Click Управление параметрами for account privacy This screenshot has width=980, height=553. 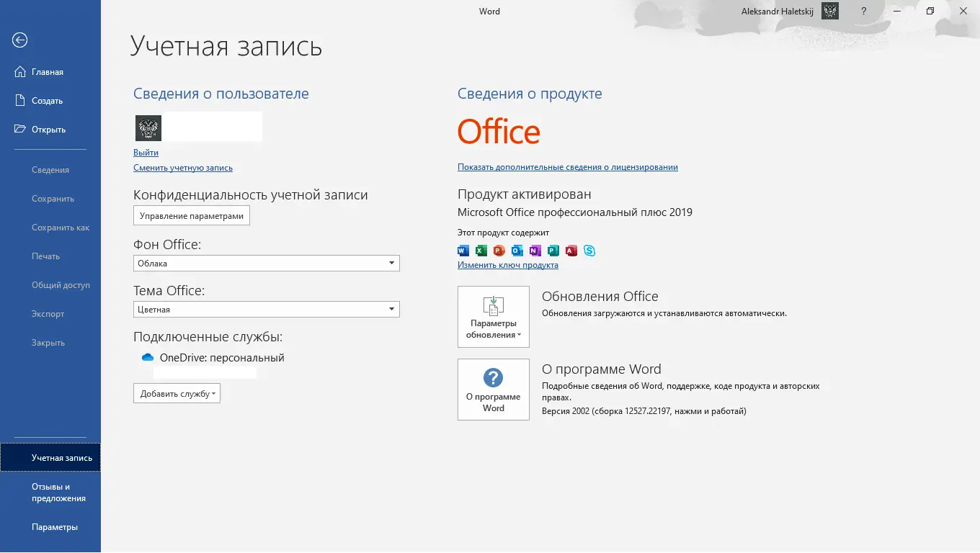[191, 215]
